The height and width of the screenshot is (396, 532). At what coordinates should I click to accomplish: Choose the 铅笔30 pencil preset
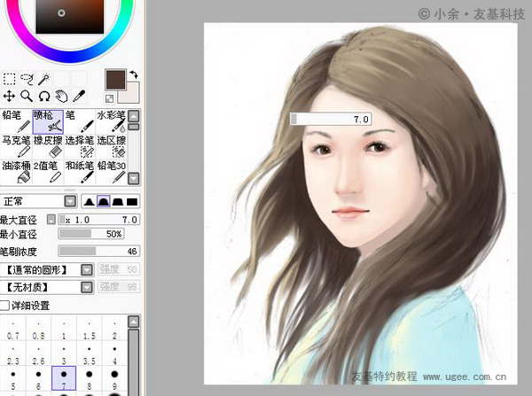(x=112, y=172)
